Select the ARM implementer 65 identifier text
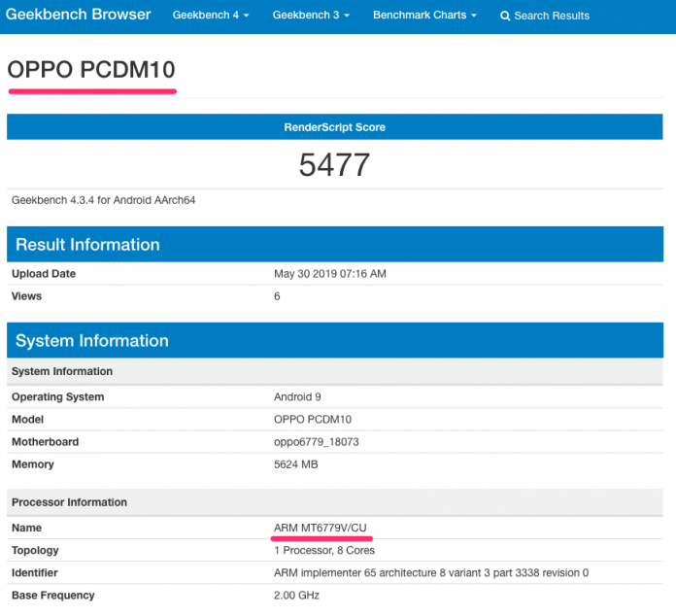676x616 pixels. click(431, 572)
